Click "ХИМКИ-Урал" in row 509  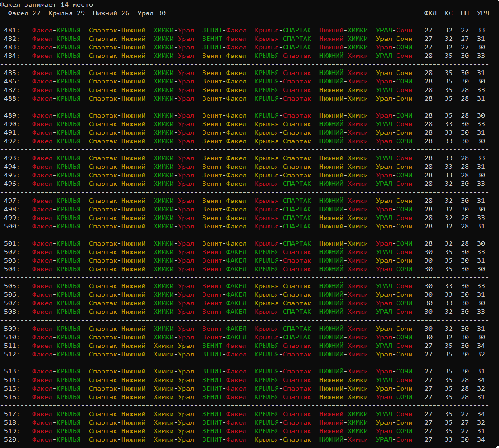point(174,329)
